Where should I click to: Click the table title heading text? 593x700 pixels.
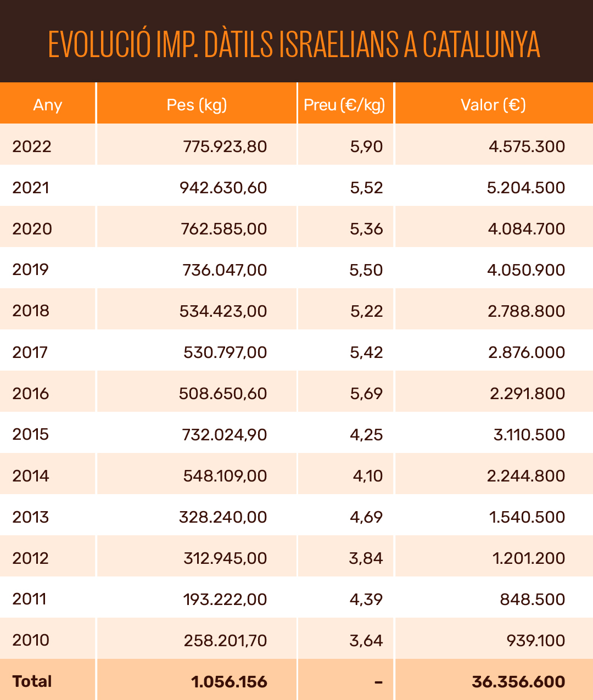pyautogui.click(x=294, y=44)
